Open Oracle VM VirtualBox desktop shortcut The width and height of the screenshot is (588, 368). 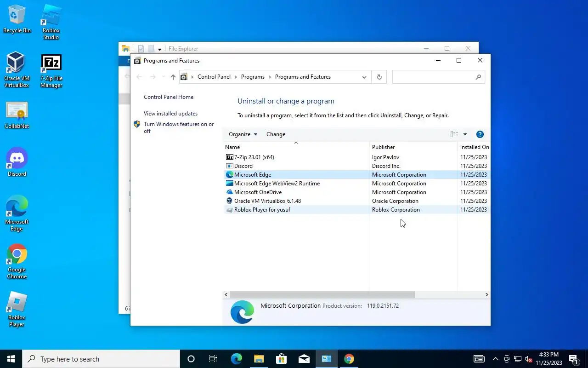tap(17, 70)
